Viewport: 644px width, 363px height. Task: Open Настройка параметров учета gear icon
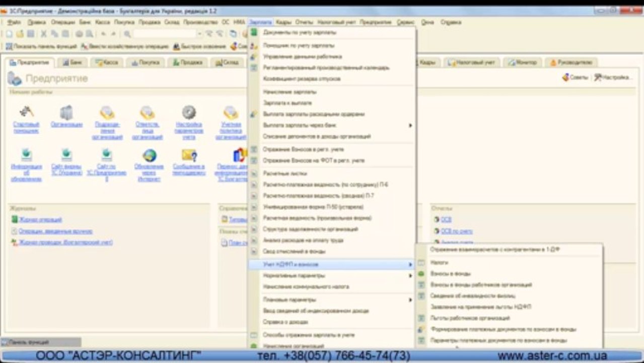pyautogui.click(x=189, y=112)
